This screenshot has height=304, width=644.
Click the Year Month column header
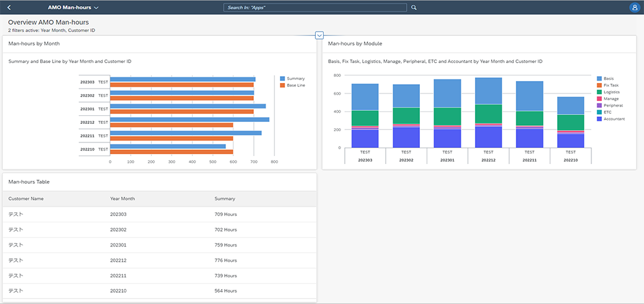[x=123, y=199]
